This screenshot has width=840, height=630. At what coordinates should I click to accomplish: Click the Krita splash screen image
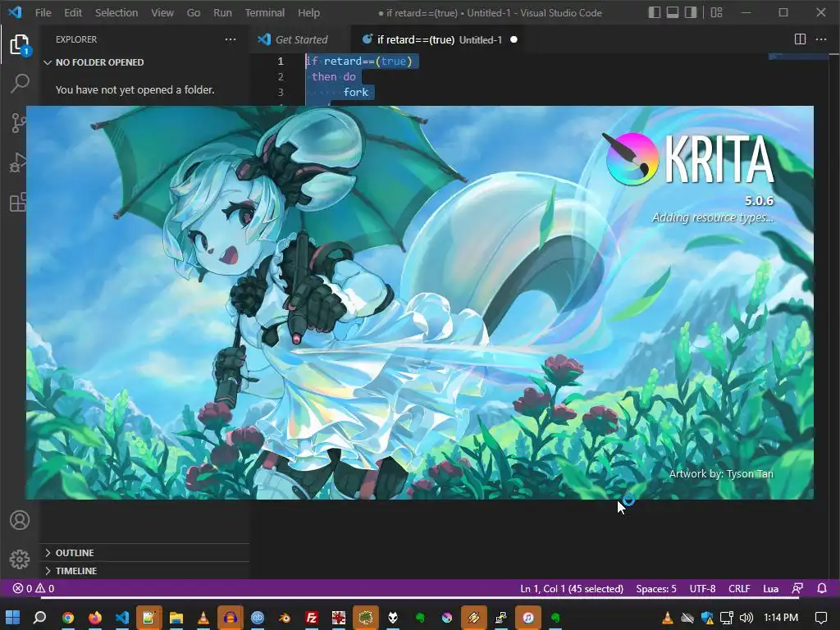pyautogui.click(x=420, y=303)
